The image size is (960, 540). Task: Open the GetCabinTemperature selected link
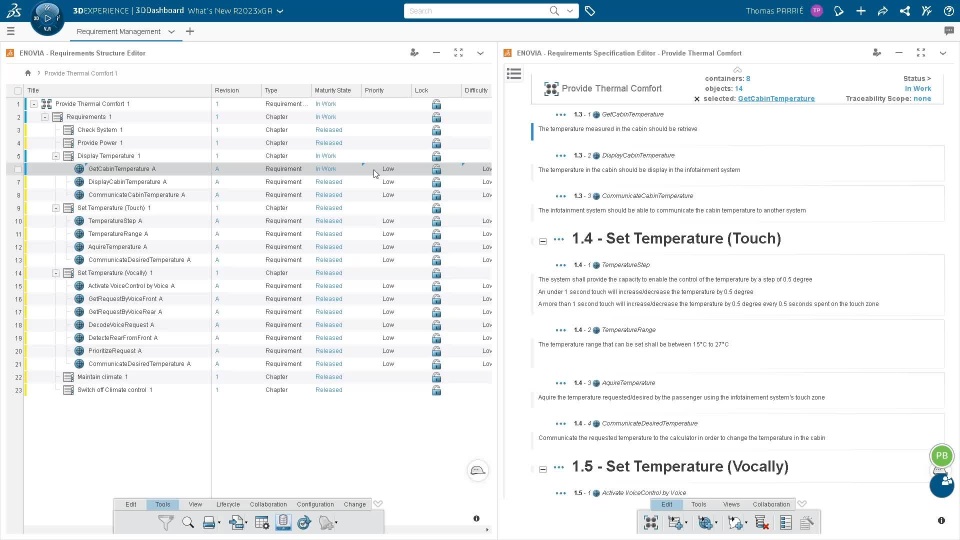click(776, 99)
